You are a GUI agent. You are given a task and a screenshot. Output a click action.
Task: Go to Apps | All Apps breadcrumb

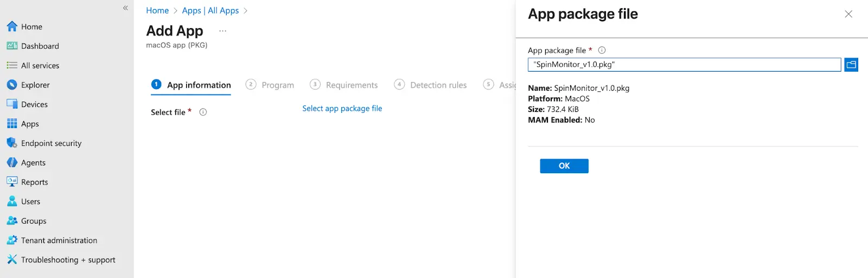[210, 10]
